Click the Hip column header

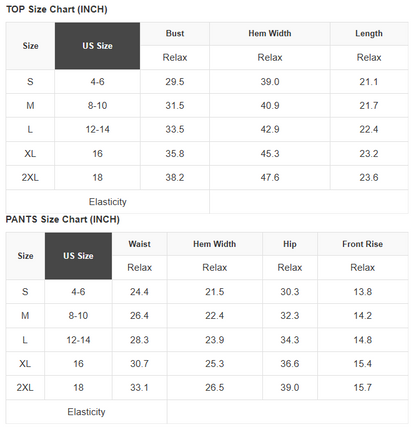tap(290, 244)
